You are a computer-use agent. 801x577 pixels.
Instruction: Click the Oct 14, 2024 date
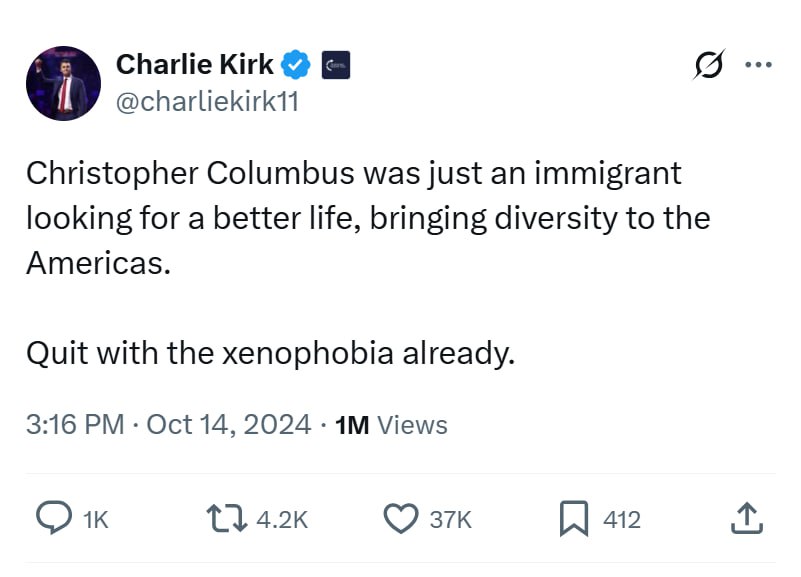click(229, 424)
